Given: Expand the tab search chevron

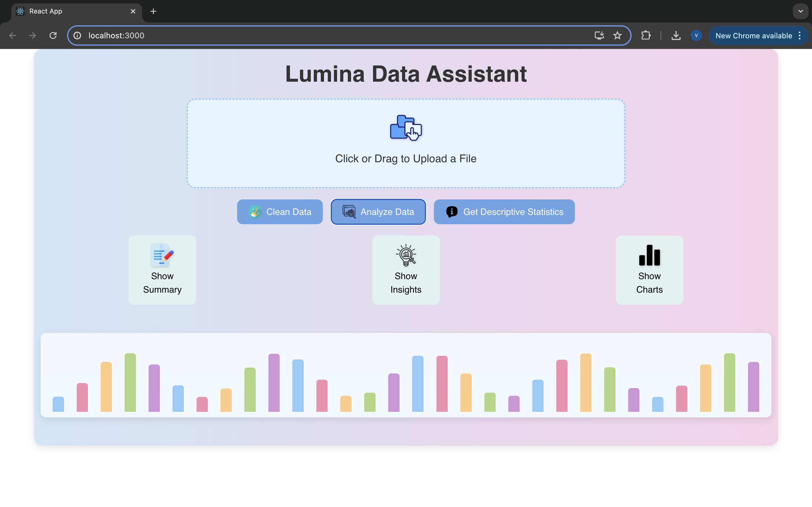Looking at the screenshot, I should tap(801, 11).
